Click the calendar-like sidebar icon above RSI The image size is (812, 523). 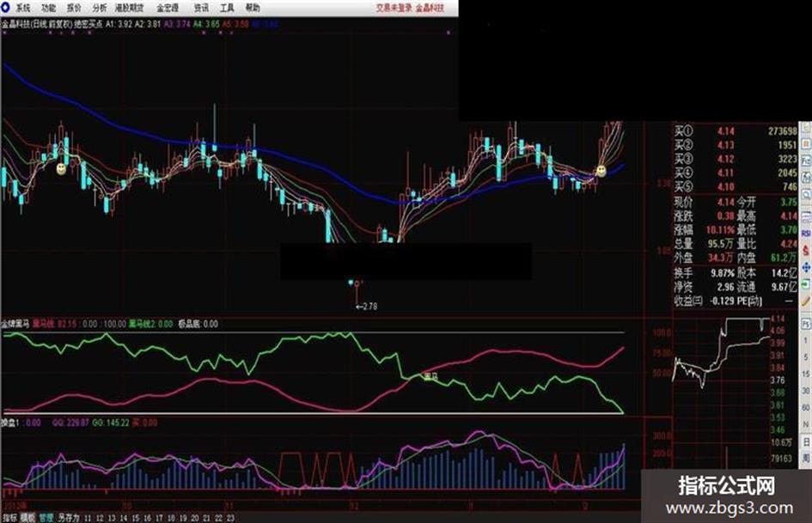[x=806, y=216]
